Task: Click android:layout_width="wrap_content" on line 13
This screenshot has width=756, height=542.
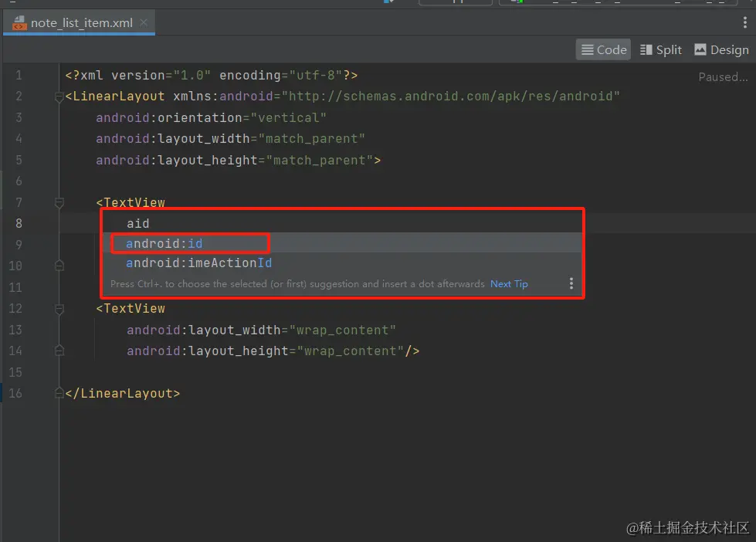Action: pyautogui.click(x=261, y=330)
